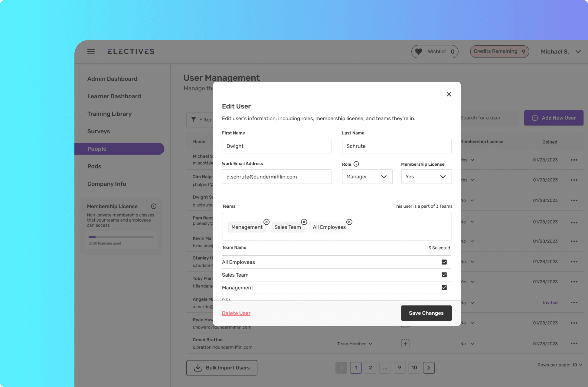This screenshot has height=387, width=588.
Task: Toggle the Sales Team checkbox
Action: [x=444, y=275]
